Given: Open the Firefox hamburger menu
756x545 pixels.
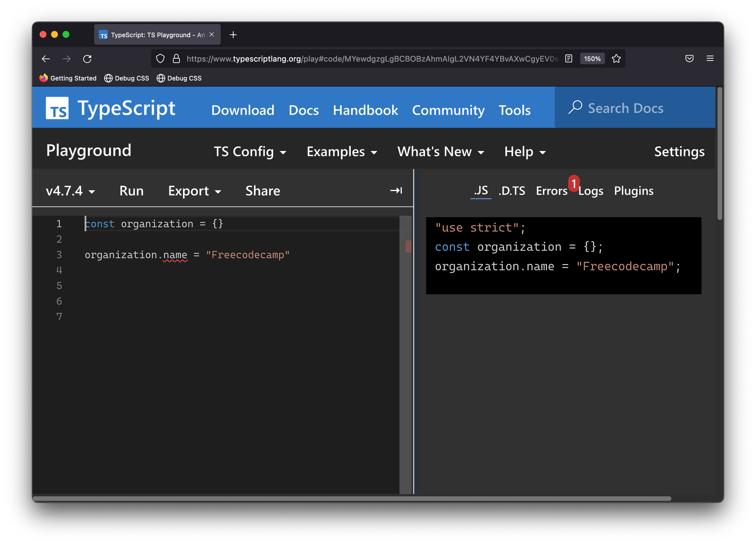Looking at the screenshot, I should (x=710, y=59).
